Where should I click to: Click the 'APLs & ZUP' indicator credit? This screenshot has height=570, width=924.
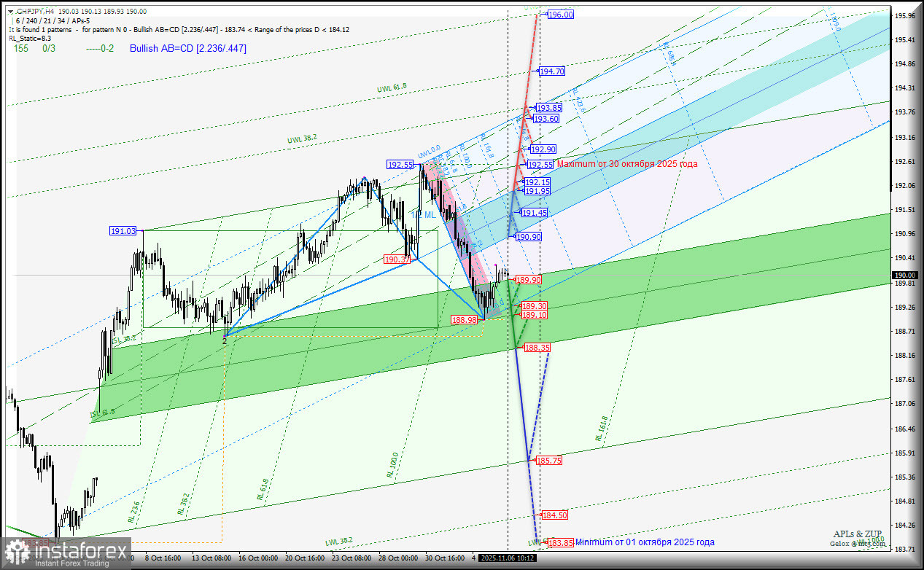pos(859,534)
